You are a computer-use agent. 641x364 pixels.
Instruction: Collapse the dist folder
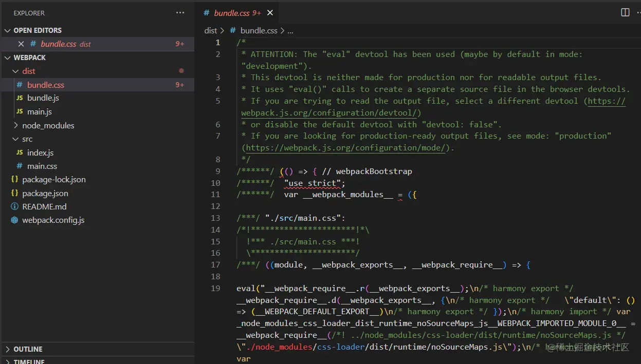tap(15, 71)
